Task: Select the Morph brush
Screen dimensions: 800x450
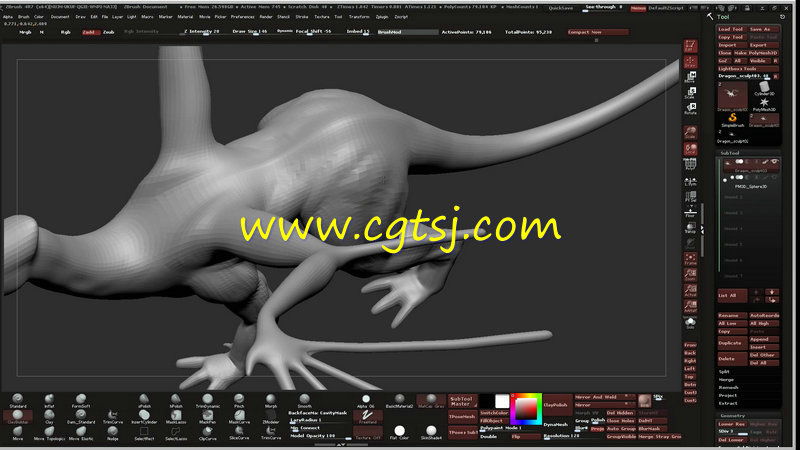Action: [271, 401]
